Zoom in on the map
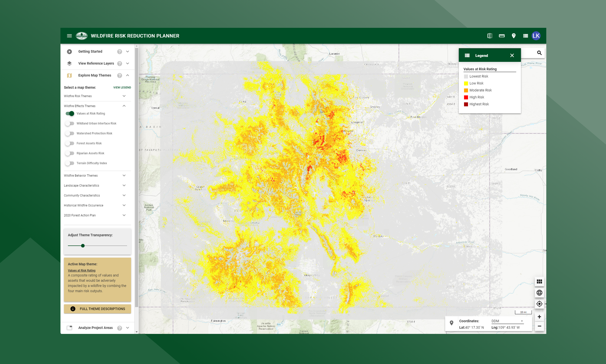The image size is (606, 364). click(539, 317)
